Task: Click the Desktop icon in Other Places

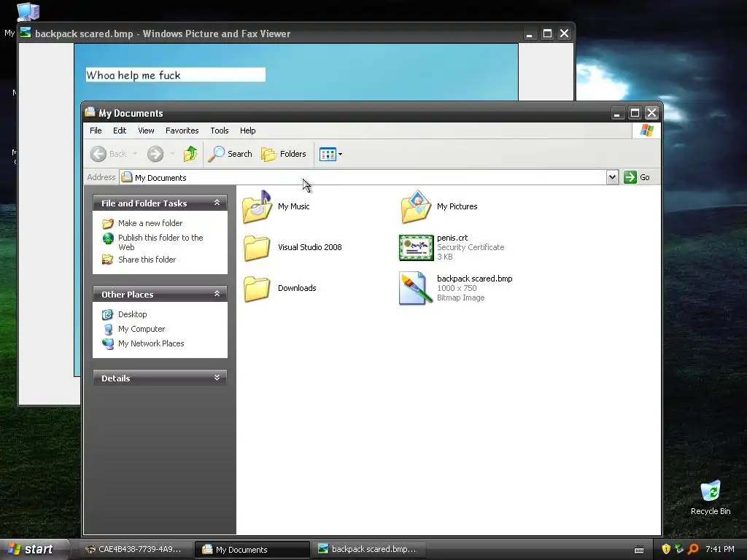Action: pos(108,314)
